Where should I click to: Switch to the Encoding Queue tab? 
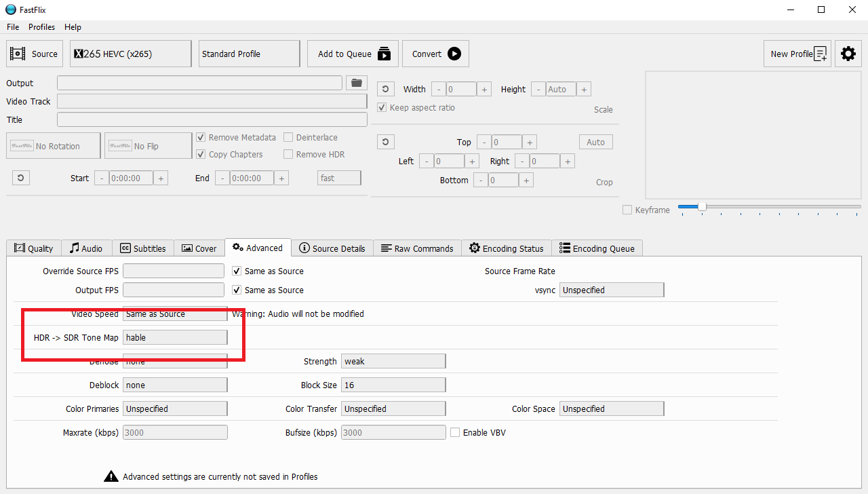click(x=597, y=248)
